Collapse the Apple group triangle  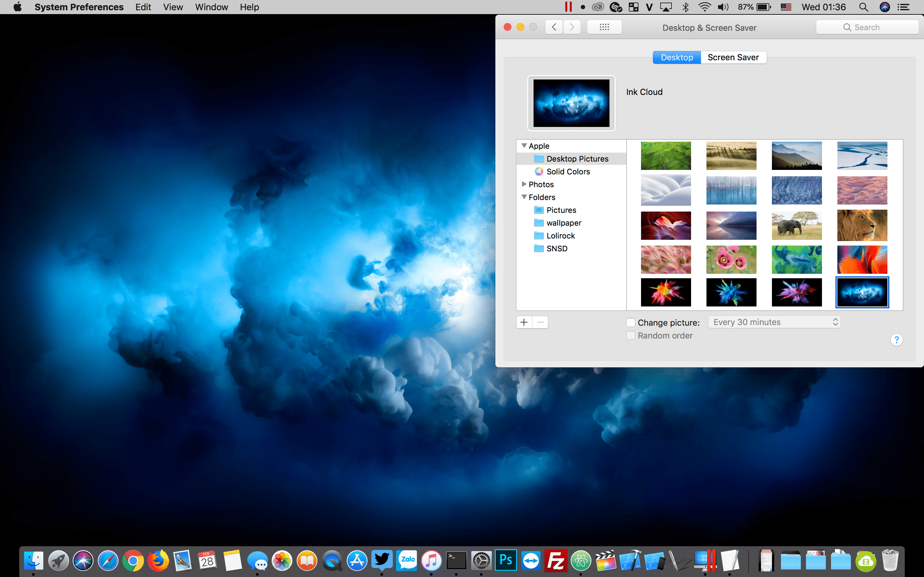(x=524, y=146)
